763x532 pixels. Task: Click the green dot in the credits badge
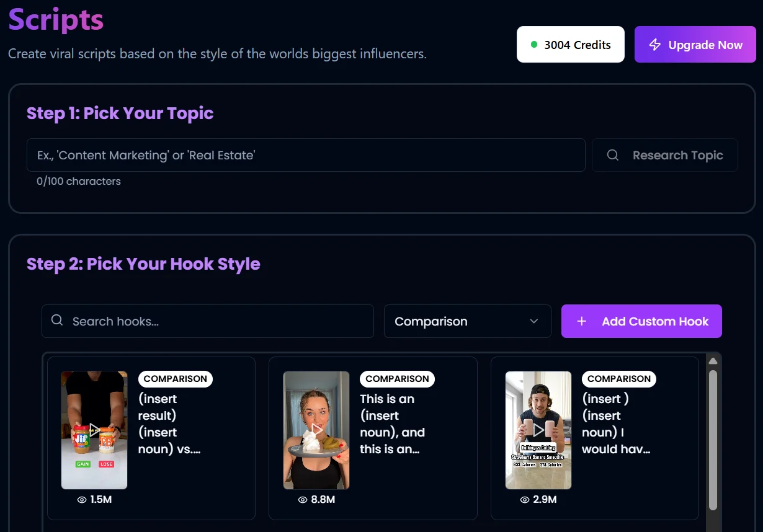click(x=533, y=44)
